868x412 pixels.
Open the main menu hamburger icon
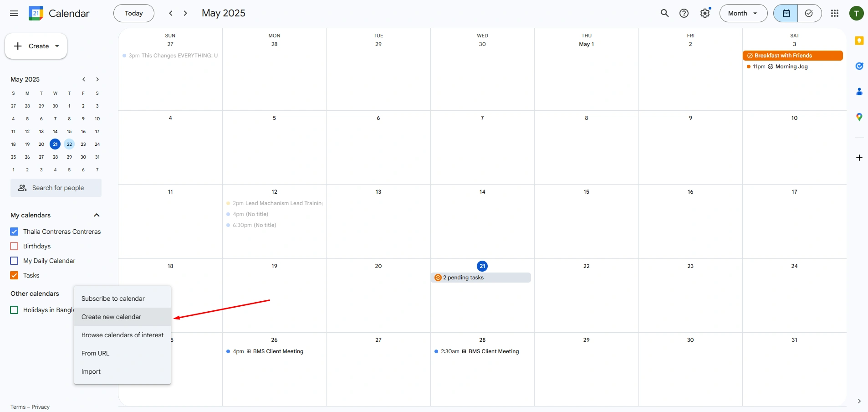pos(14,13)
